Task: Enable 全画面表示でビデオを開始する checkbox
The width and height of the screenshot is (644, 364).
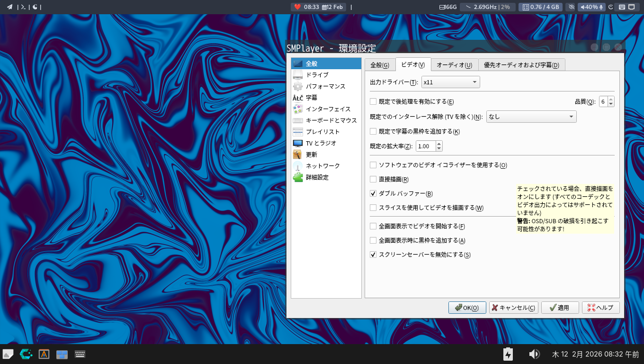Action: point(373,226)
